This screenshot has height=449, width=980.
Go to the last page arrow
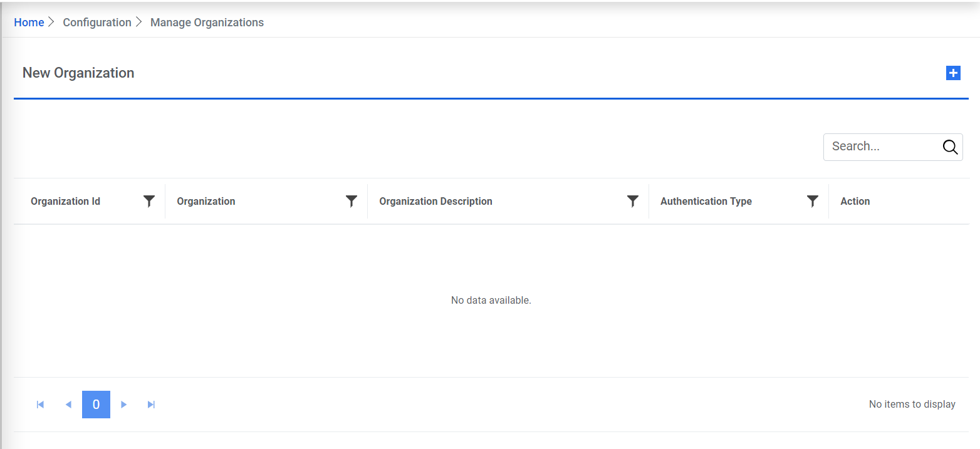tap(151, 405)
